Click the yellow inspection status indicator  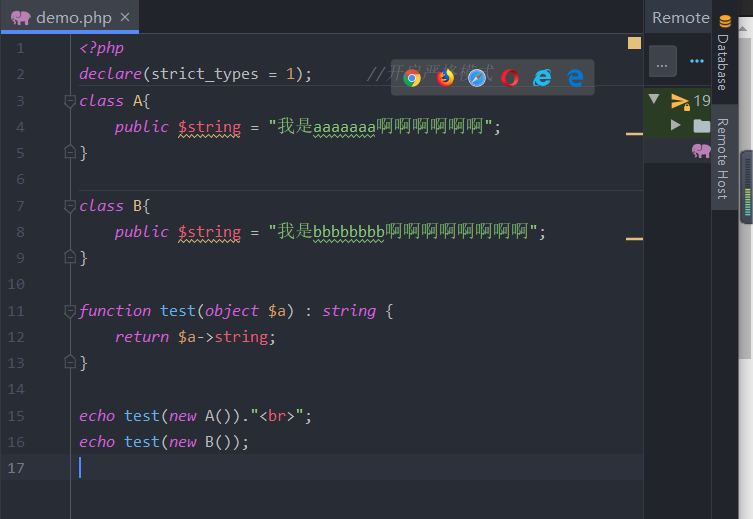[634, 43]
